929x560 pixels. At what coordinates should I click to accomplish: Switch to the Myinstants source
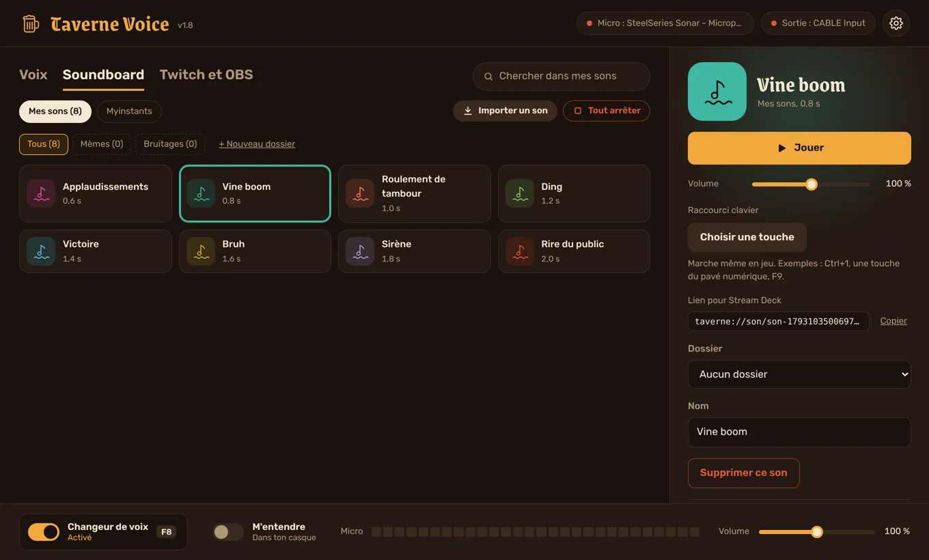tap(129, 111)
